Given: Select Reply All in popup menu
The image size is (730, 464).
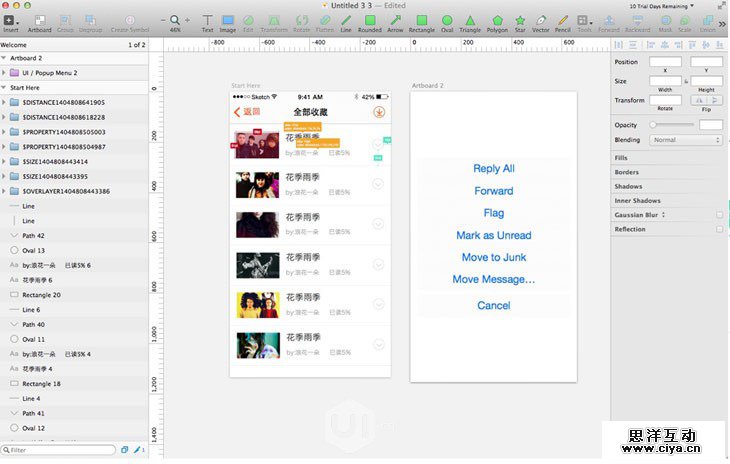Looking at the screenshot, I should (x=494, y=169).
